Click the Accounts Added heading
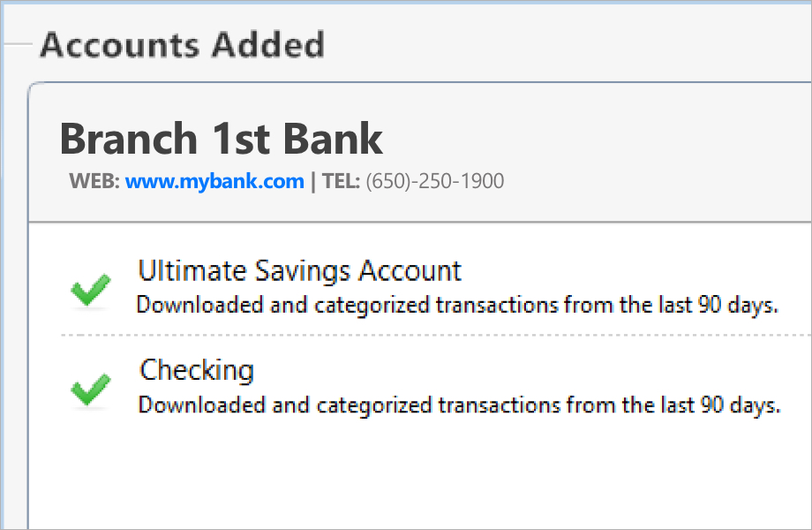812x530 pixels. pos(183,44)
